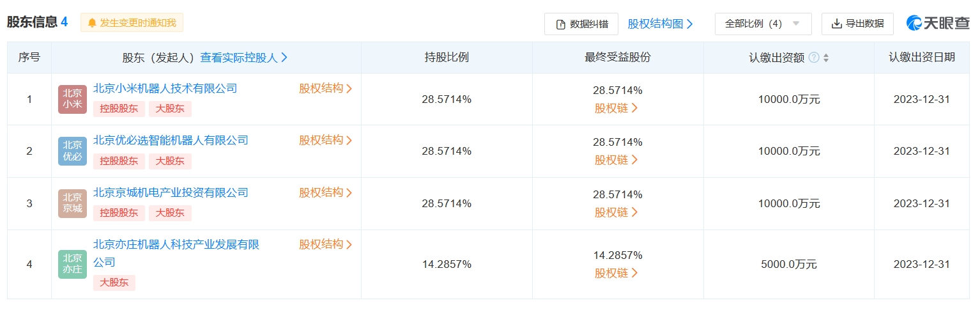Open 股权链 in row 4 (北京亦庄)
Screen dimensions: 980x312
[x=616, y=273]
